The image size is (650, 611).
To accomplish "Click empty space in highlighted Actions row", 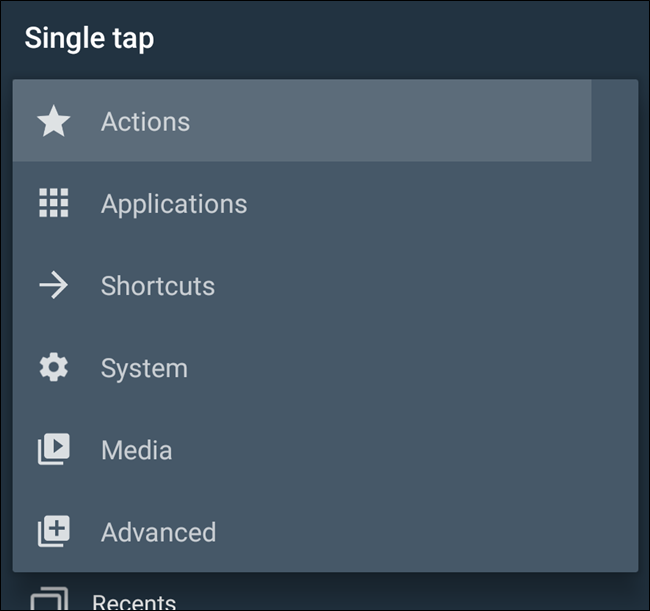I will (400, 122).
